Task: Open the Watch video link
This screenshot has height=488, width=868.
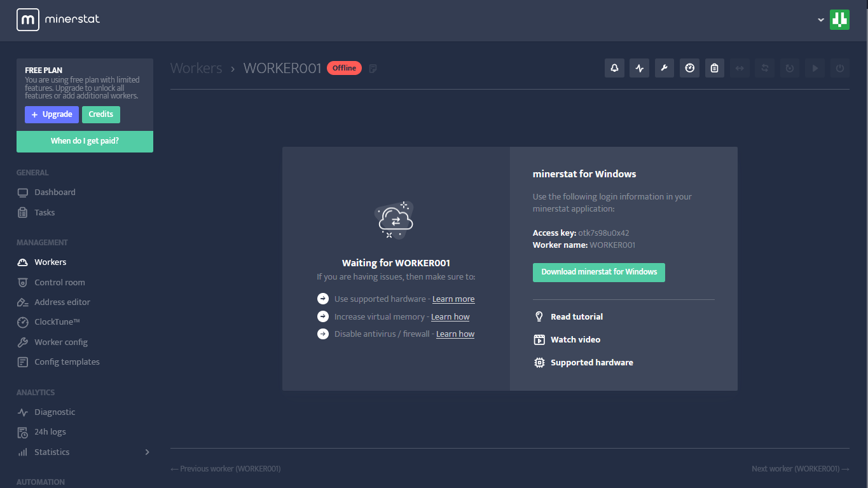Action: [575, 339]
